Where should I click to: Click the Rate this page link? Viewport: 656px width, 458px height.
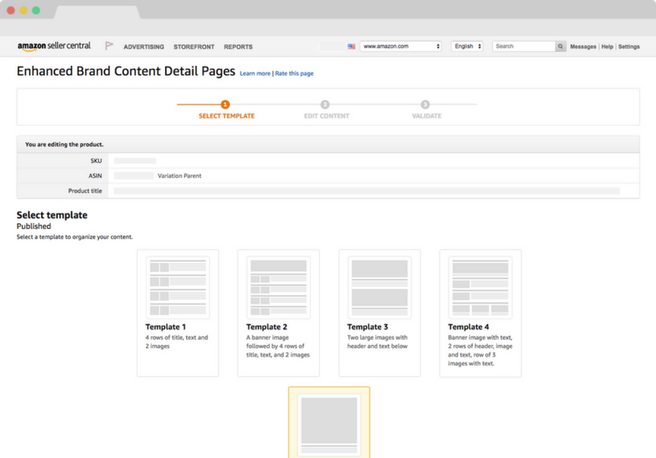point(294,74)
